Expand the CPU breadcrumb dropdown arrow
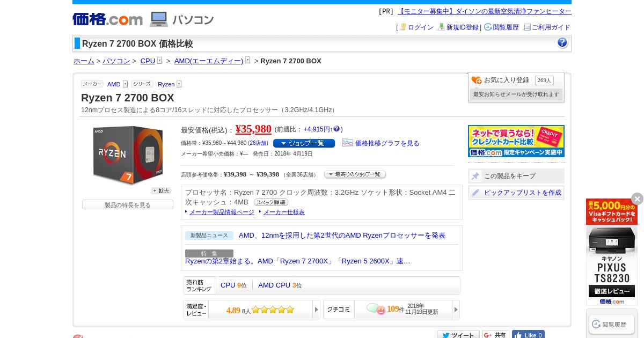644x338 pixels. pos(159,61)
